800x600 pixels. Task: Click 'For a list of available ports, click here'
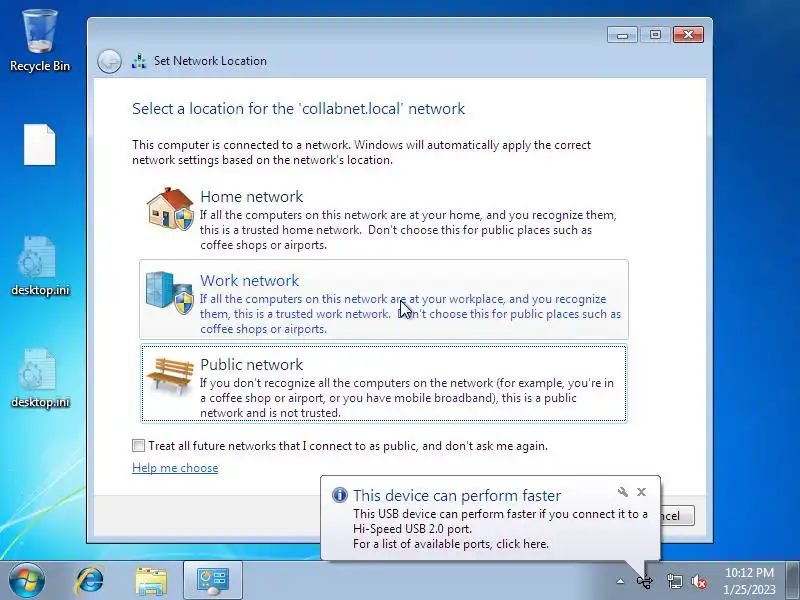[451, 544]
